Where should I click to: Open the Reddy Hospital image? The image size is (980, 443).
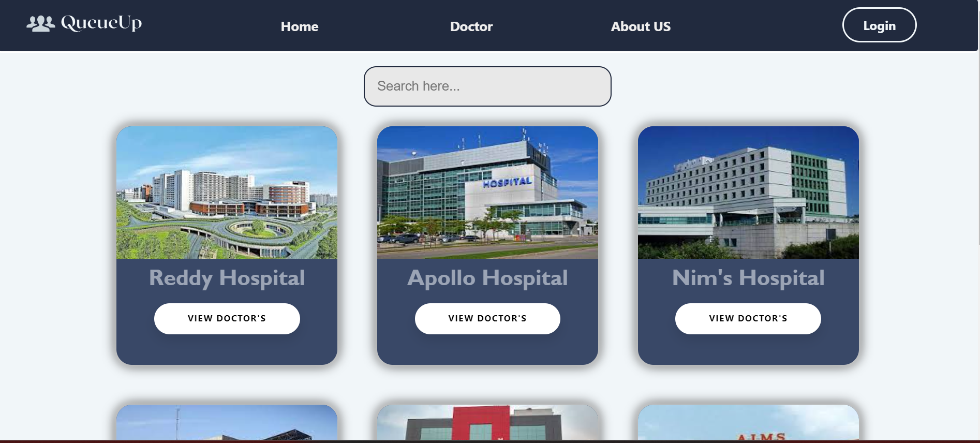click(227, 193)
